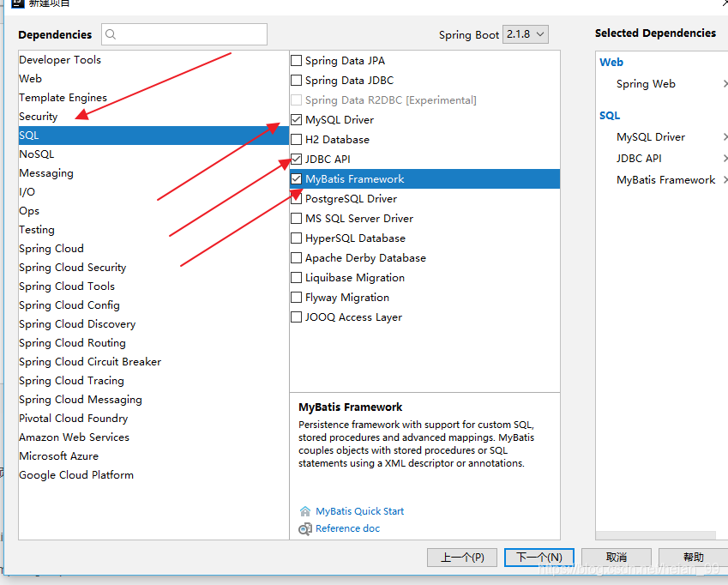Open the Spring Boot version dropdown

click(x=525, y=34)
